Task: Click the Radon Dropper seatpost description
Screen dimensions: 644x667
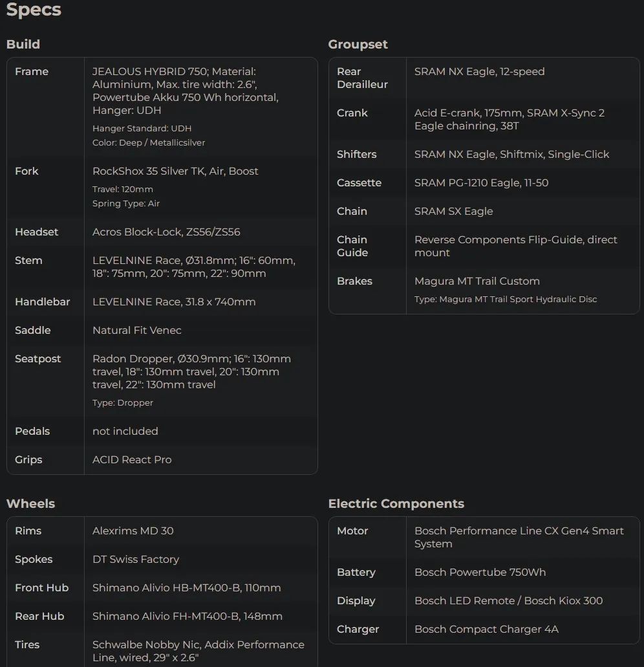Action: [x=191, y=371]
